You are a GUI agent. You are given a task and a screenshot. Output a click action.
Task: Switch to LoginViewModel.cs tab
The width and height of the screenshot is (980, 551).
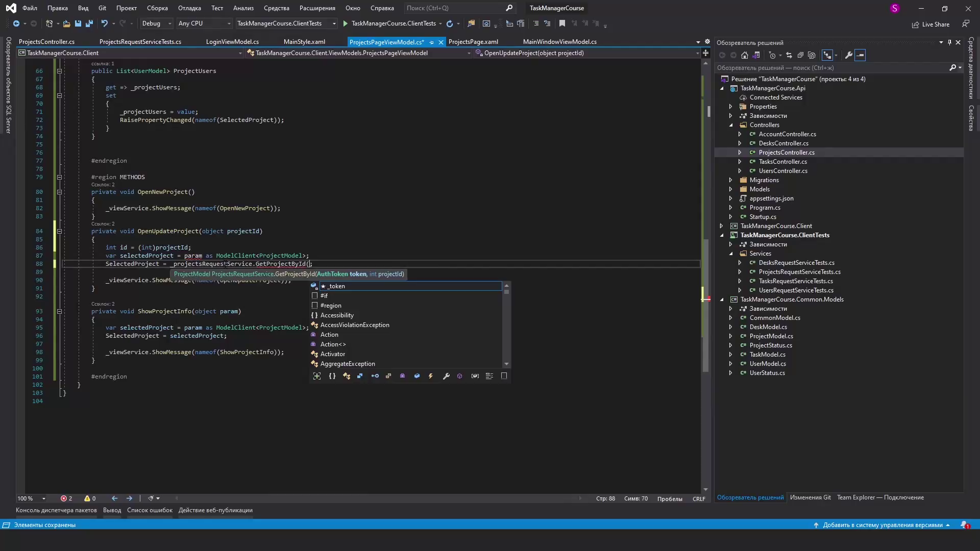click(232, 42)
